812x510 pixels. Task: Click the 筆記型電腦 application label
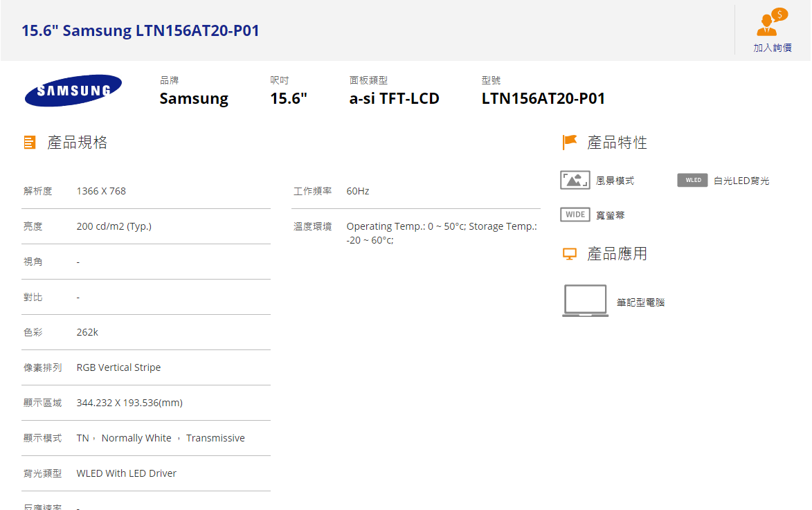[640, 302]
